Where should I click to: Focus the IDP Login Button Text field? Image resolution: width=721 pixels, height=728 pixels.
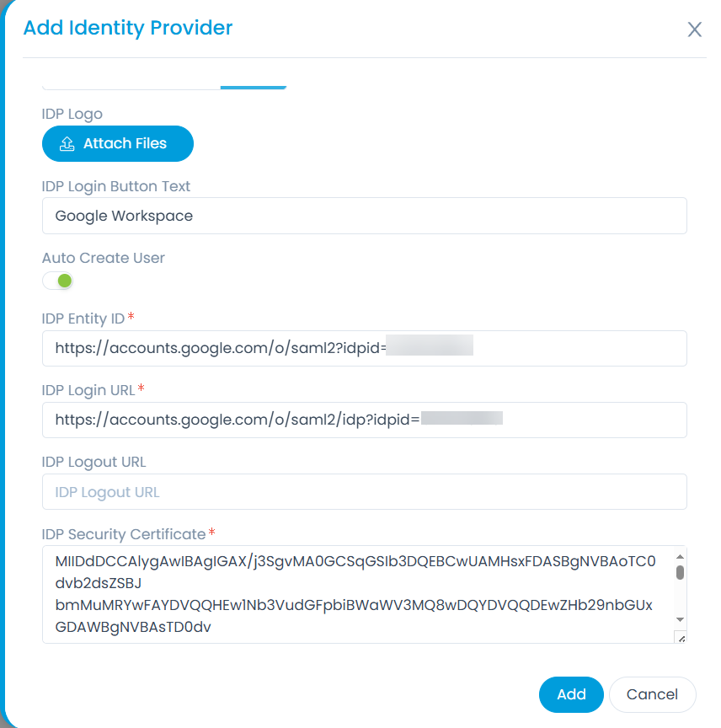[x=364, y=216]
